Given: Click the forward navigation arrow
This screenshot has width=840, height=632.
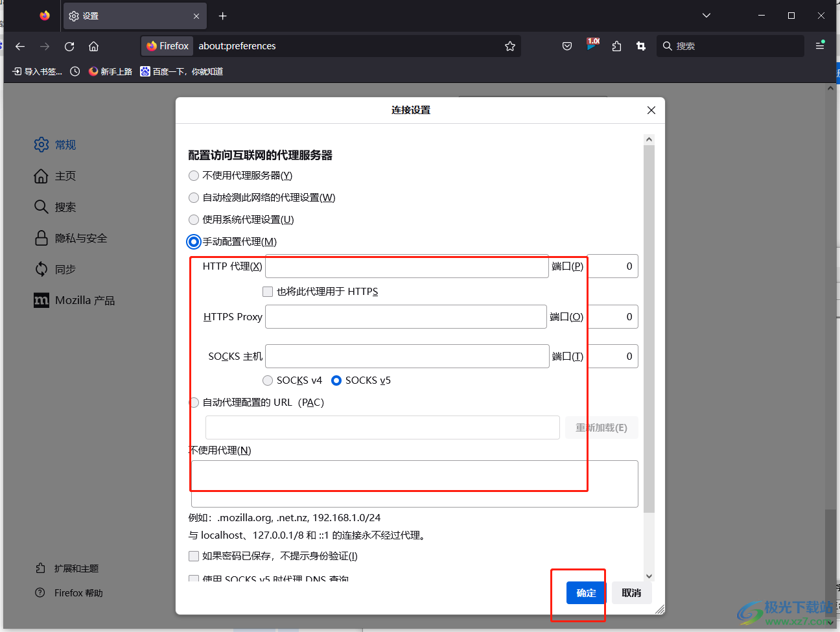Looking at the screenshot, I should pos(45,46).
